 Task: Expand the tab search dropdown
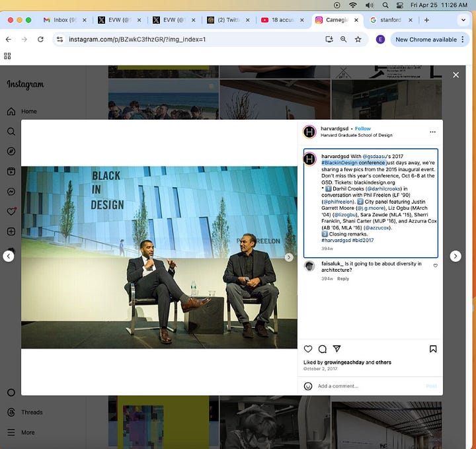463,20
